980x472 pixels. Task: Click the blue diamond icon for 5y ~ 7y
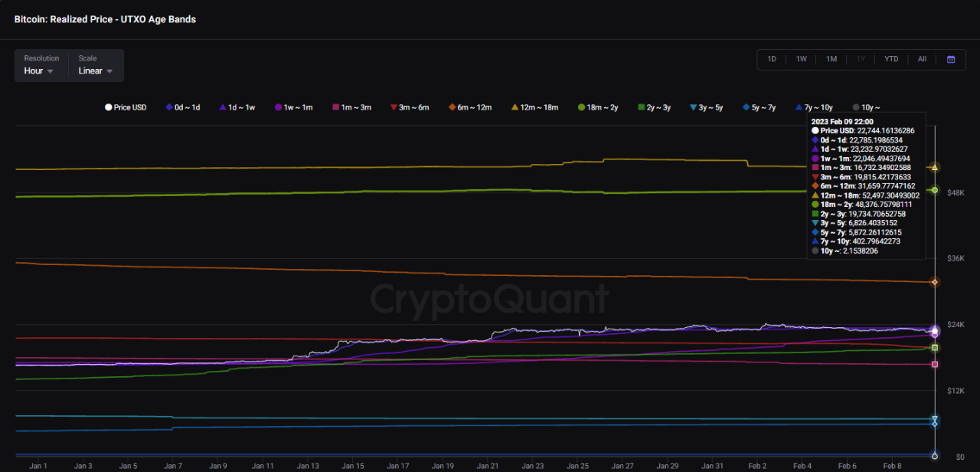[x=746, y=107]
